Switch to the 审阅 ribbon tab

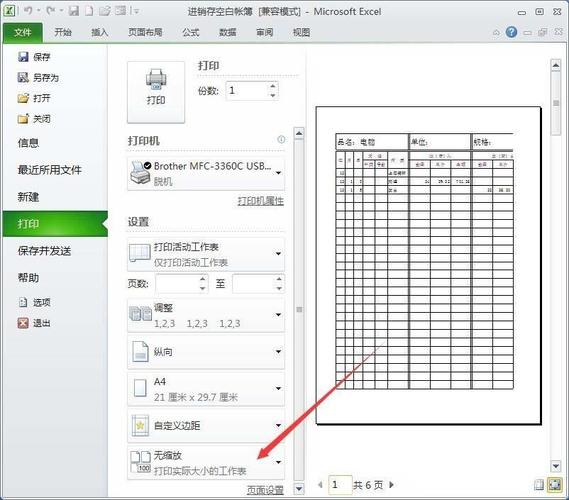tap(265, 32)
